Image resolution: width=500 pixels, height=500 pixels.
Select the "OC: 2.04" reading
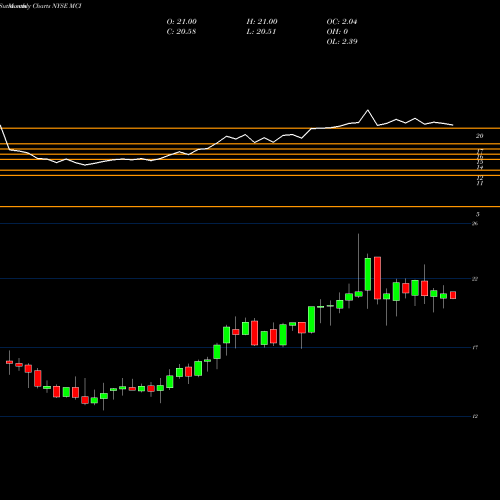(342, 22)
